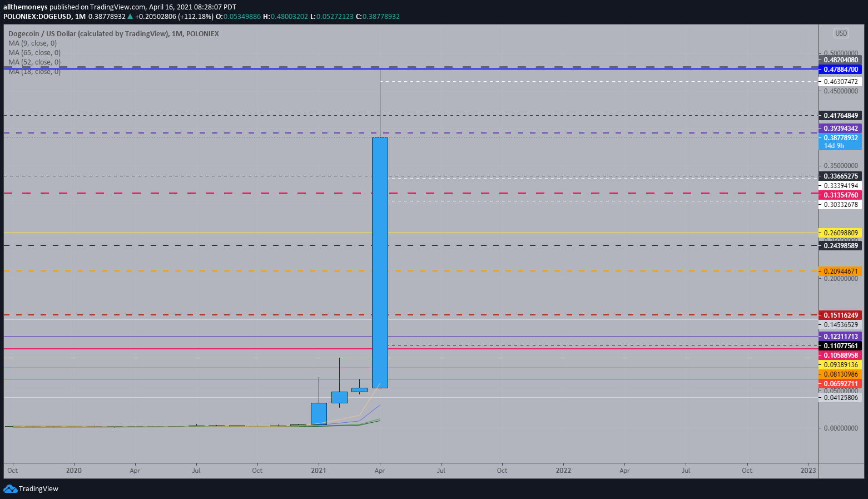Click the POLONIEX:DOGEUSD symbol in header

[37, 17]
